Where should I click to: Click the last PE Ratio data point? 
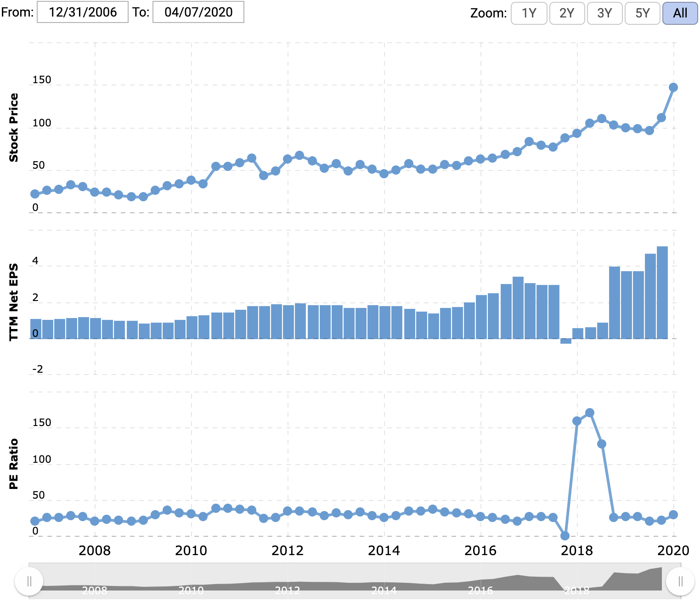tap(673, 515)
